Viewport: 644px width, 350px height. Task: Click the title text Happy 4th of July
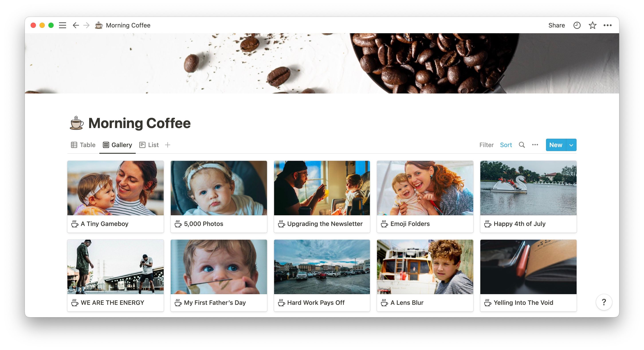tap(520, 224)
